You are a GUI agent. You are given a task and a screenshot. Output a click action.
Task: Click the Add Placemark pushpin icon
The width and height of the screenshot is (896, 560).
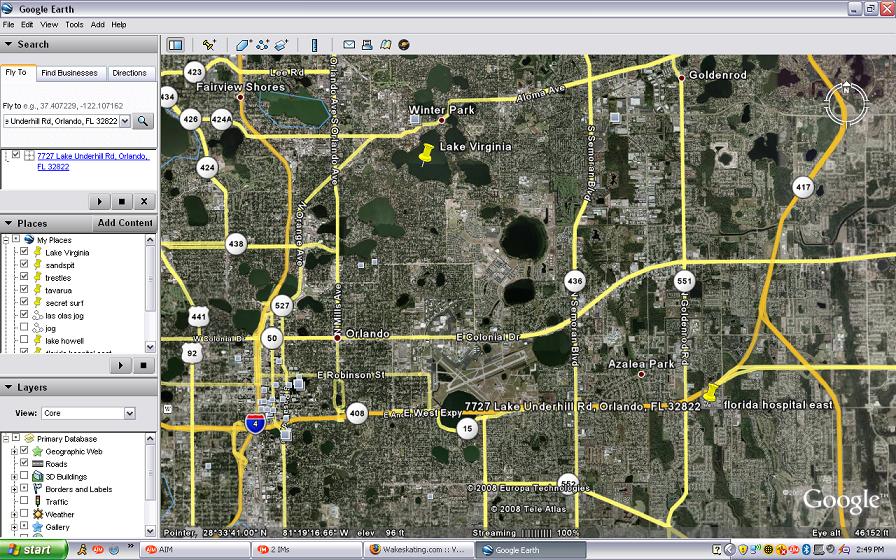click(x=209, y=45)
